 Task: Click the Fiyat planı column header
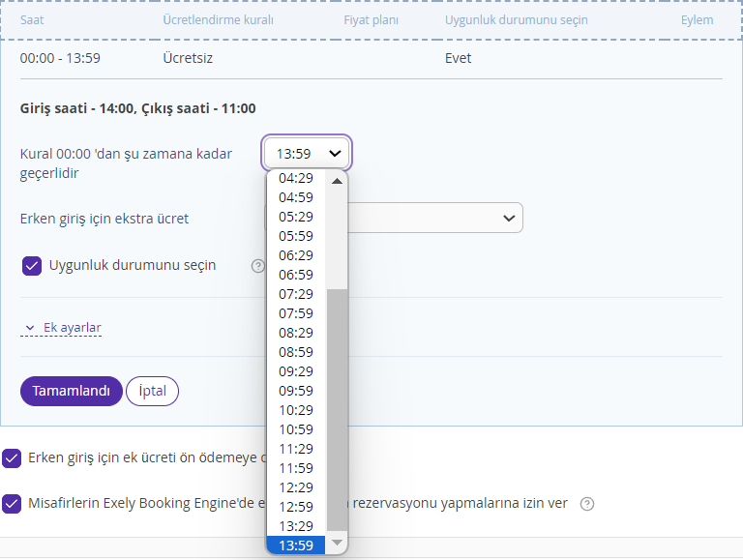pos(371,20)
